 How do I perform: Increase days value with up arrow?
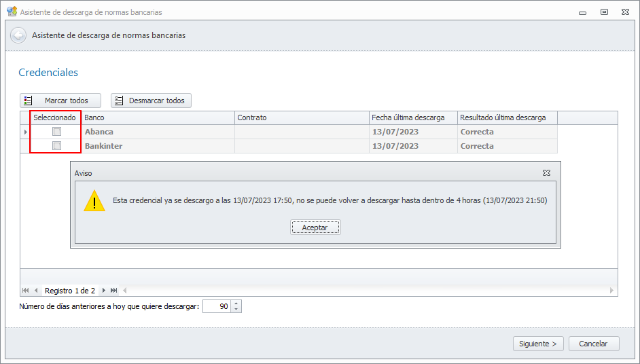(x=236, y=304)
